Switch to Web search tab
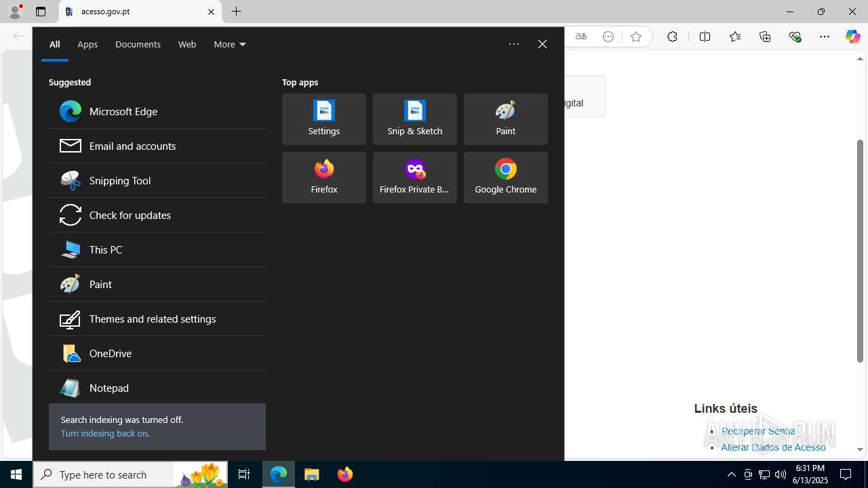Screen dimensions: 868x488 click(x=187, y=44)
